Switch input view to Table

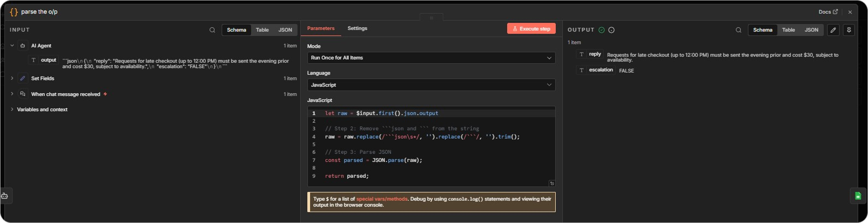(x=262, y=30)
